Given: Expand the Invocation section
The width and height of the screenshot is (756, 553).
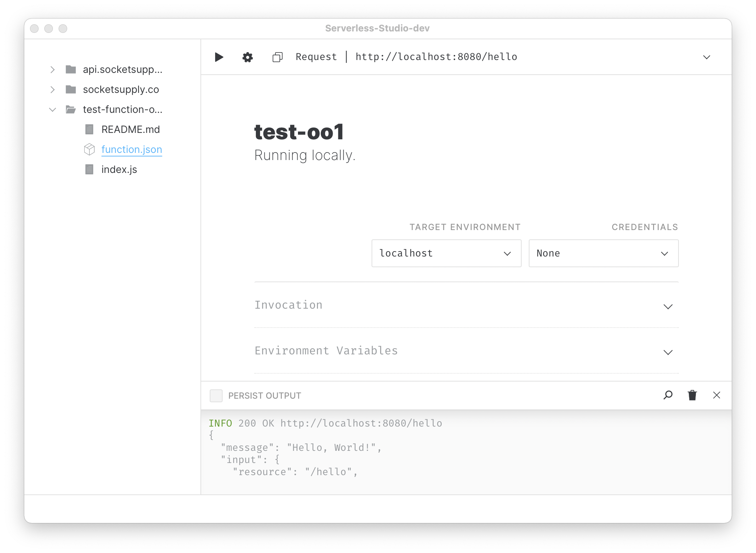Looking at the screenshot, I should (466, 305).
